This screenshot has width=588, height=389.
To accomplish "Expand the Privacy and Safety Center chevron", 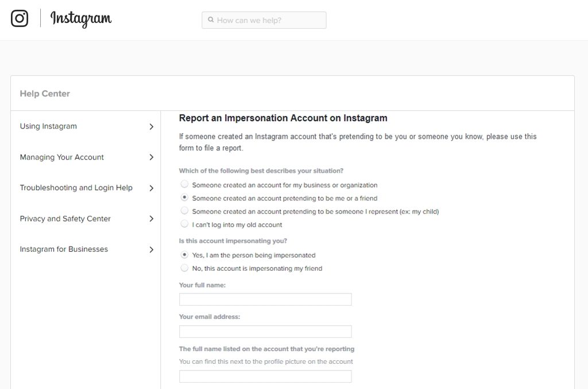I will coord(152,219).
